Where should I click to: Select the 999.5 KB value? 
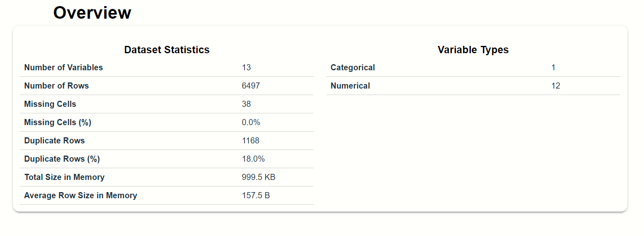258,177
